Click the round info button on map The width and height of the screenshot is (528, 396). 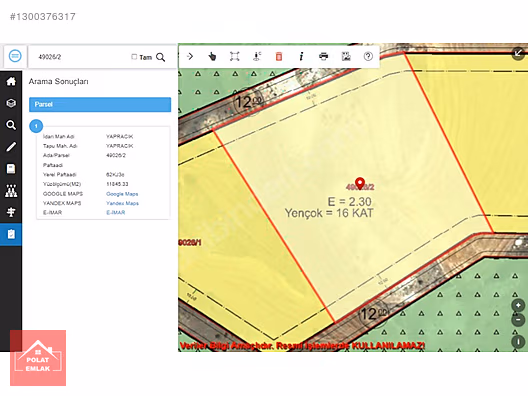coord(518,342)
